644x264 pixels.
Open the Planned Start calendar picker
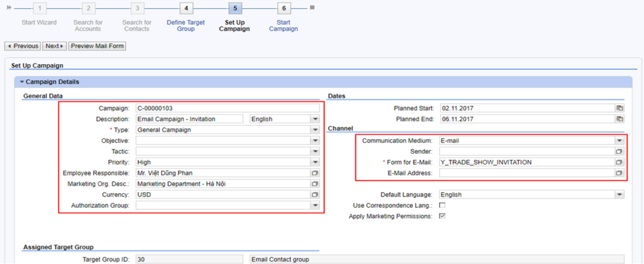(x=619, y=108)
